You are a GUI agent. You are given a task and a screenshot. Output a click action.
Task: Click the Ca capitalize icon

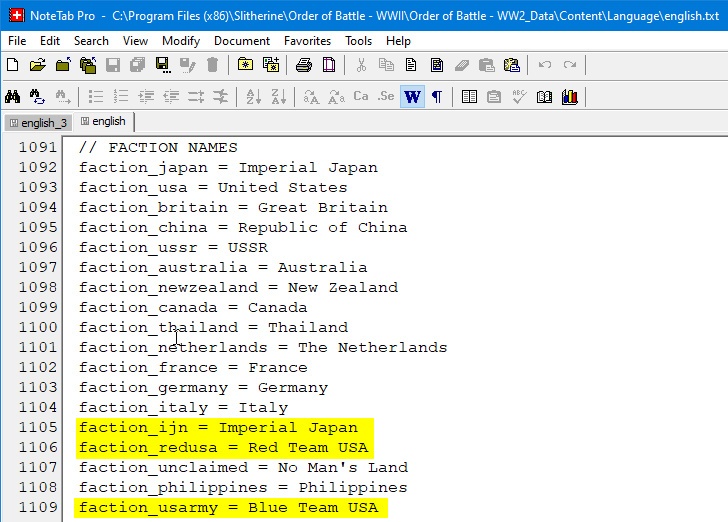pyautogui.click(x=361, y=96)
